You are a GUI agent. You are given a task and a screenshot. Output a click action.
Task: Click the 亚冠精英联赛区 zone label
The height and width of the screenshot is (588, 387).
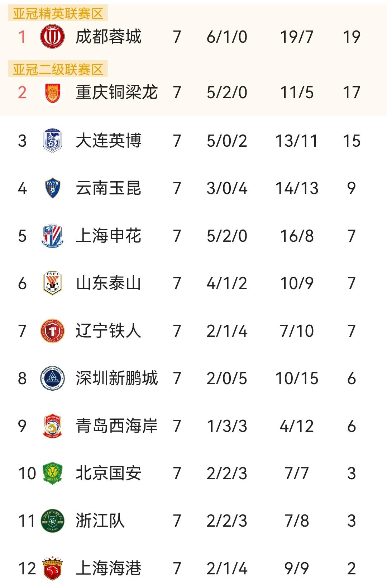click(58, 14)
